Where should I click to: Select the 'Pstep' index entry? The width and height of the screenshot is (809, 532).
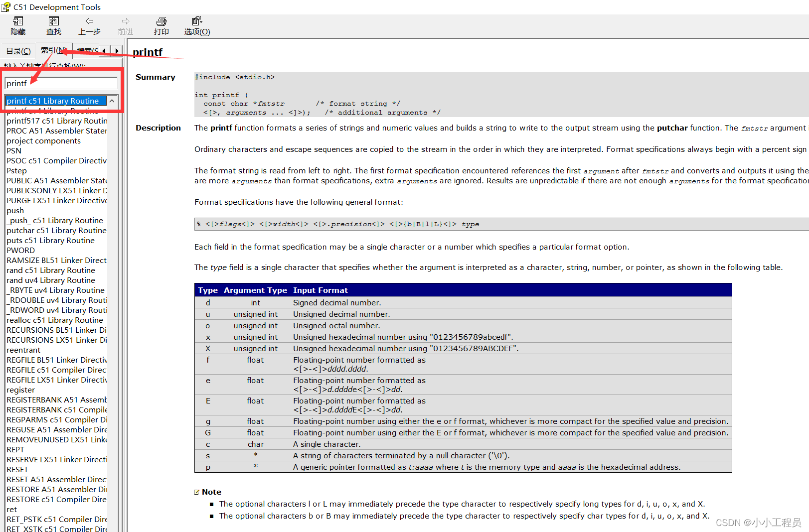(x=17, y=170)
